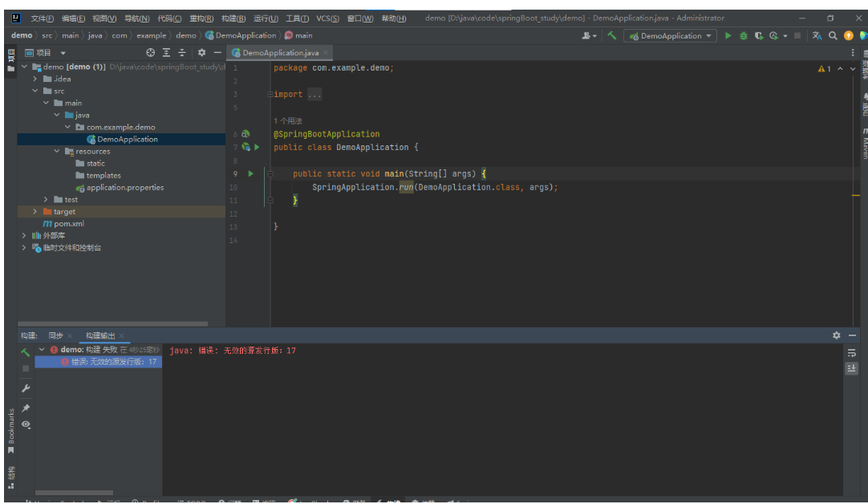Toggle the 项目 project stripe button on left edge
This screenshot has height=504, width=868.
(x=10, y=60)
